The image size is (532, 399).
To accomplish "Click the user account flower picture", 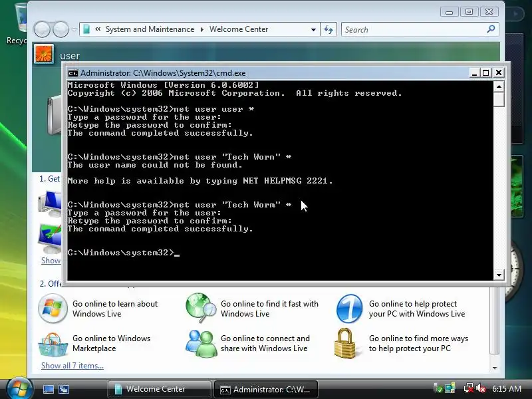I will [44, 54].
